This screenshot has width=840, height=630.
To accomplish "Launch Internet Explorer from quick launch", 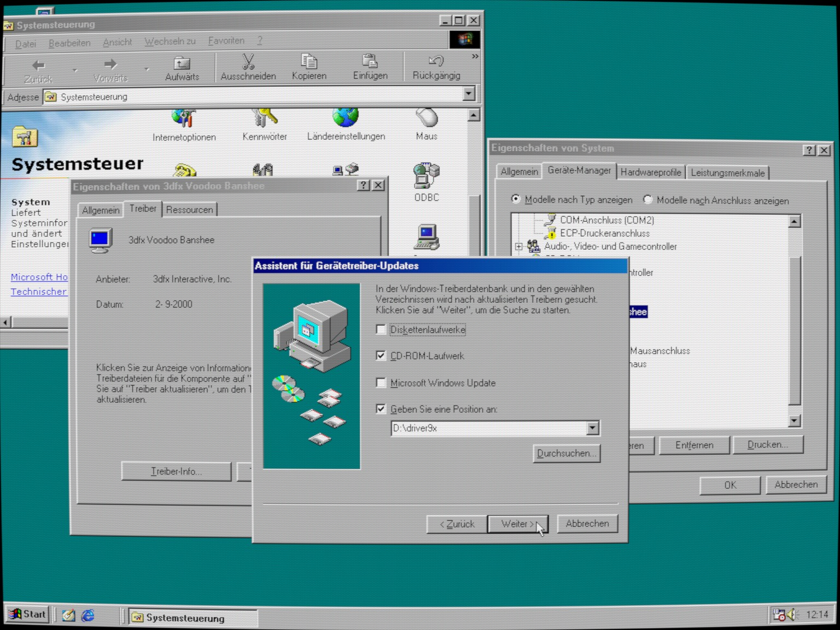I will 87,616.
